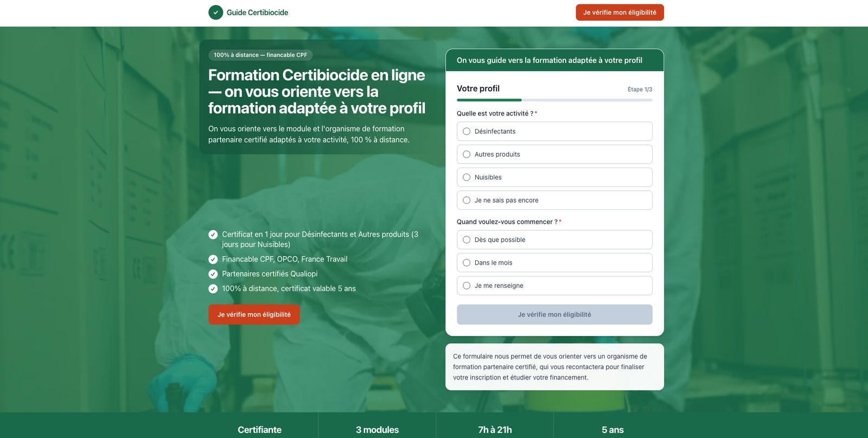Image resolution: width=868 pixels, height=438 pixels.
Task: Click checkmark icon beside Financable CPF, OPCO
Action: click(x=213, y=259)
